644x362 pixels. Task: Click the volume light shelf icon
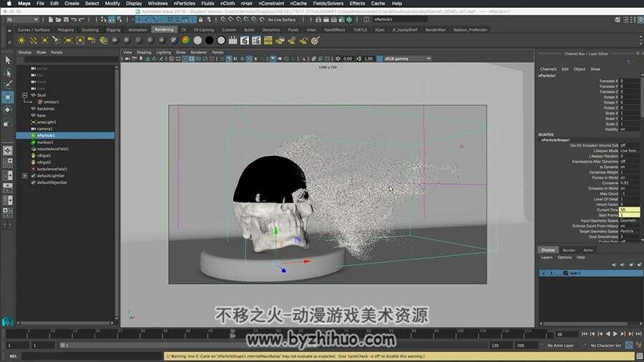(x=80, y=40)
